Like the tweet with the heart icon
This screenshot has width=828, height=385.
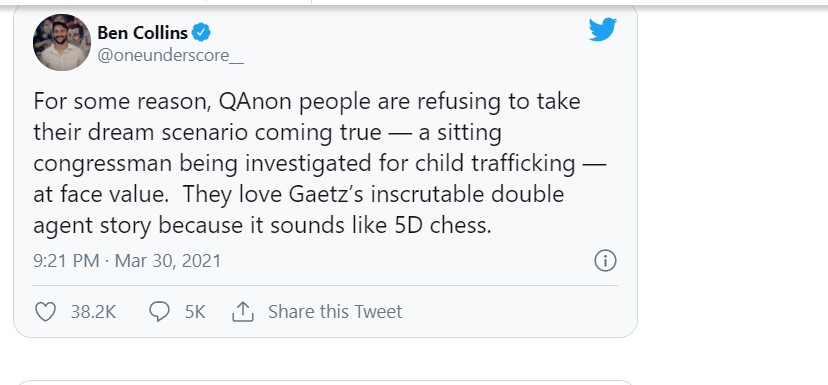pyautogui.click(x=45, y=312)
